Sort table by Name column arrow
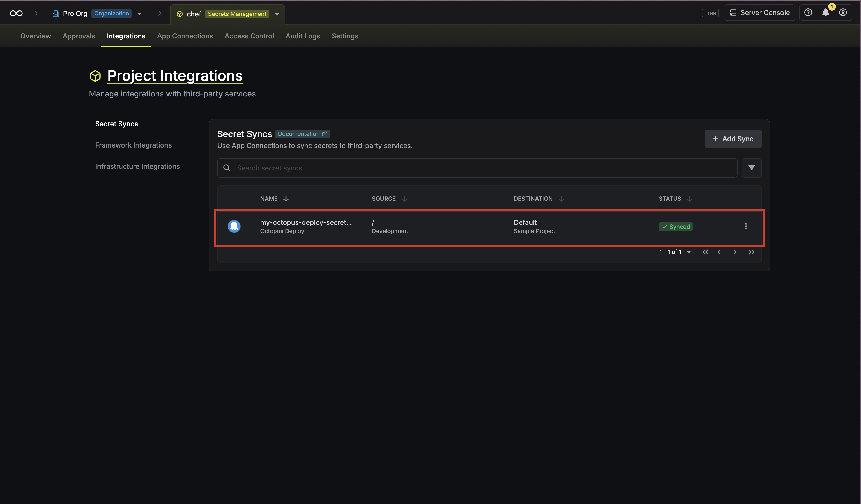The height and width of the screenshot is (504, 861). point(286,199)
